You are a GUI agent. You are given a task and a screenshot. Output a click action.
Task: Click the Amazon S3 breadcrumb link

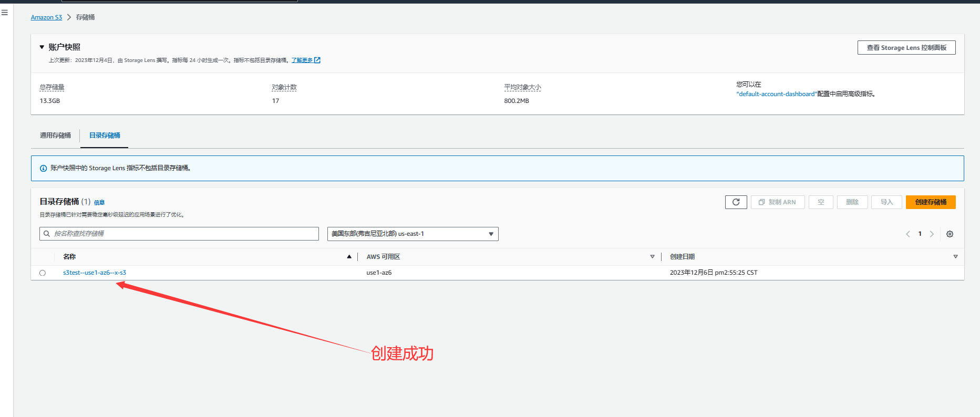pyautogui.click(x=46, y=17)
